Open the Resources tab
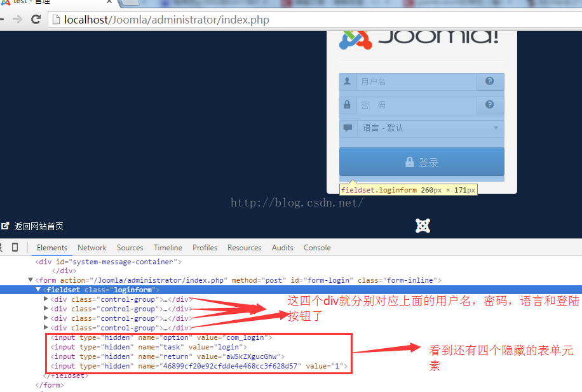Viewport: 582px width, 392px height. [x=244, y=248]
